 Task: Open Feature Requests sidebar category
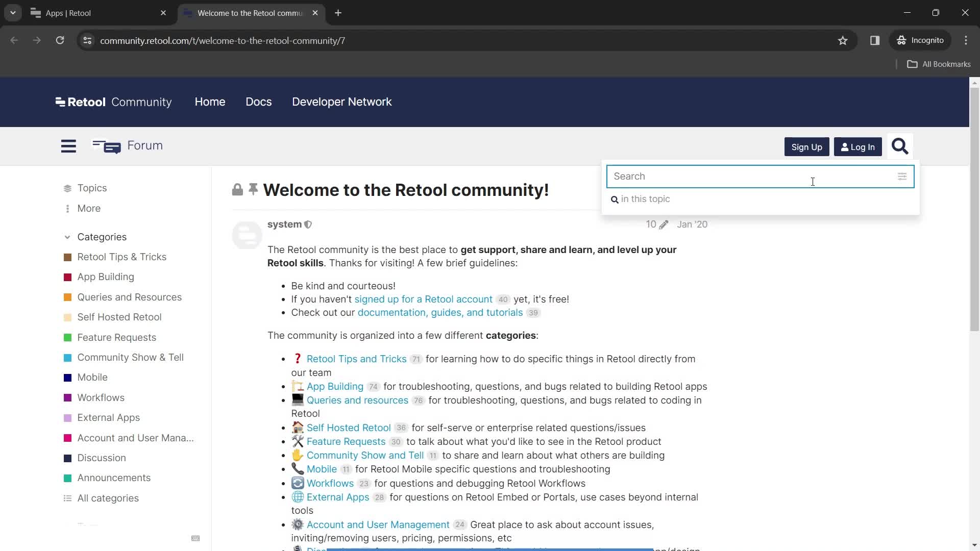[116, 338]
